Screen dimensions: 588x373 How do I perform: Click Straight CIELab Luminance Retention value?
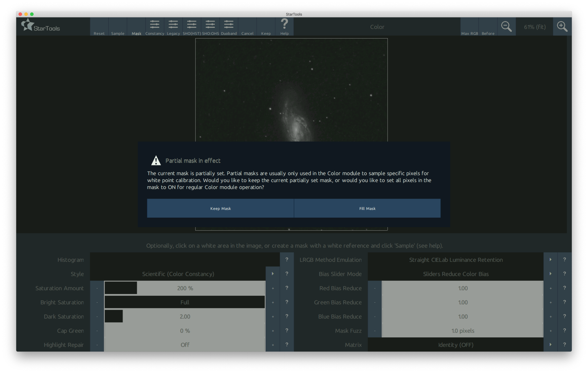click(x=456, y=260)
